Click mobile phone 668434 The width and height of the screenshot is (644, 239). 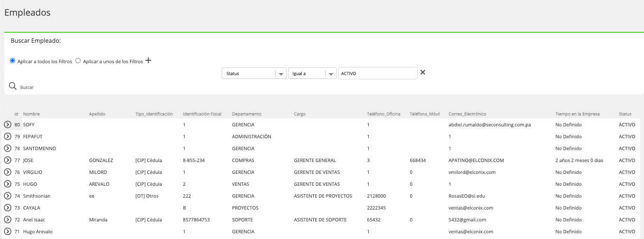[x=418, y=160]
